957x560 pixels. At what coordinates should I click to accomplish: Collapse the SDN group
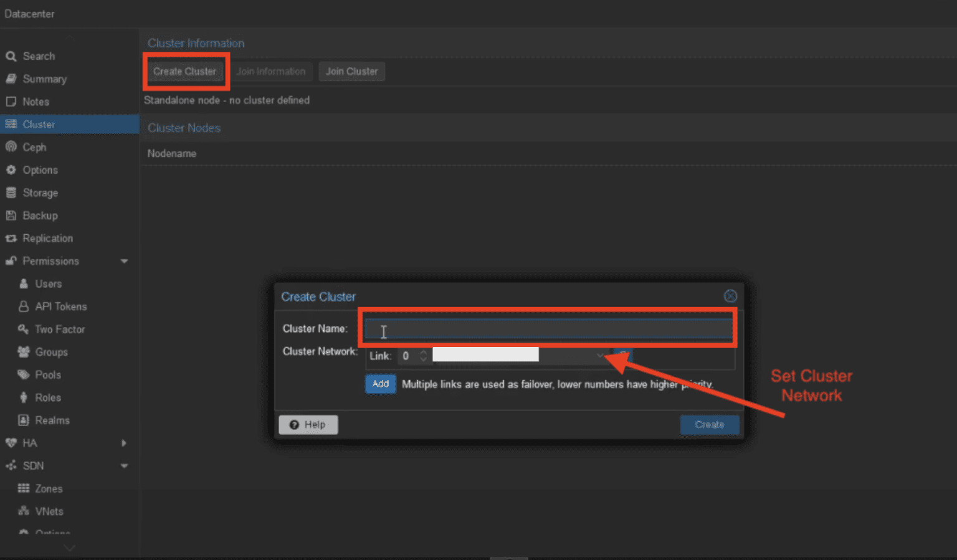(x=123, y=465)
